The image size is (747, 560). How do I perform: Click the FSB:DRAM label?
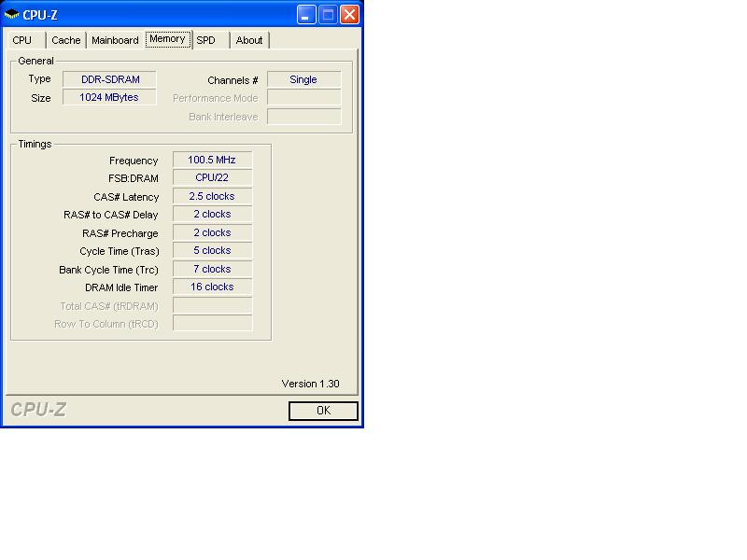pos(134,178)
